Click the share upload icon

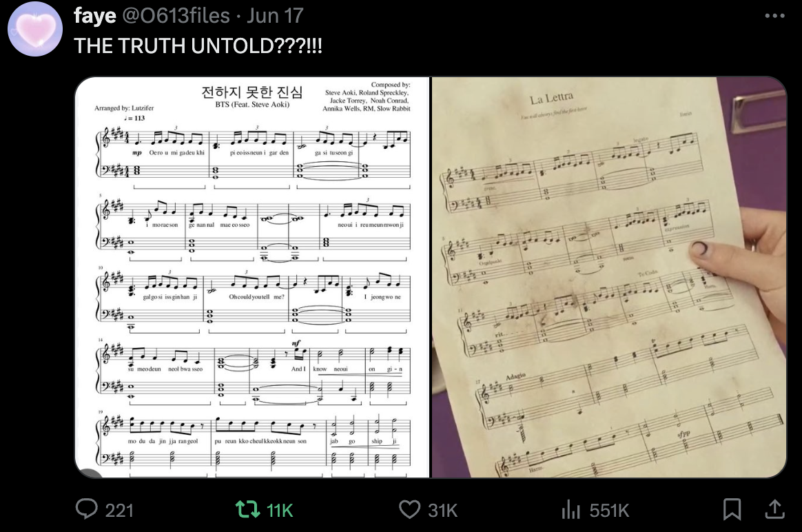[x=775, y=509]
